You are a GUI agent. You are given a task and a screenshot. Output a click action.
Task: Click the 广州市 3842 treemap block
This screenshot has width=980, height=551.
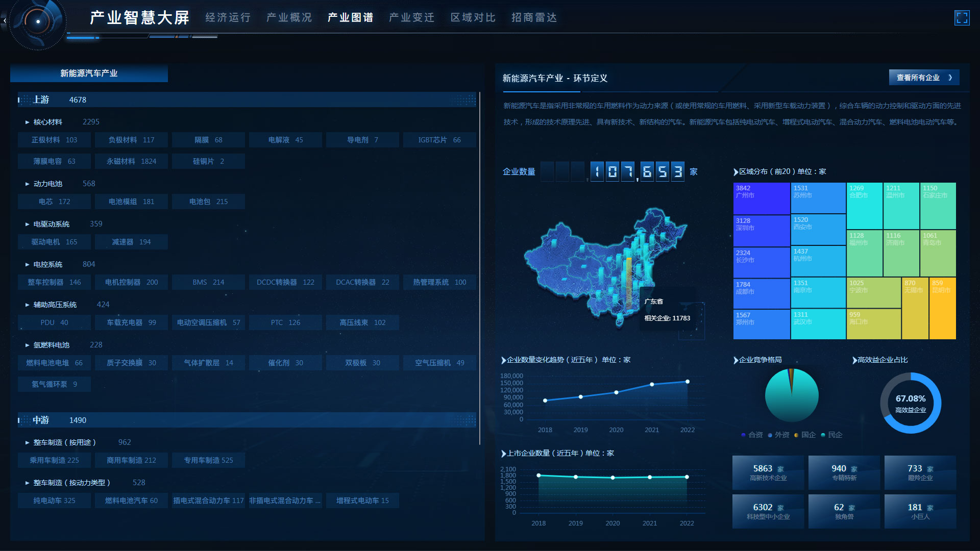[761, 198]
